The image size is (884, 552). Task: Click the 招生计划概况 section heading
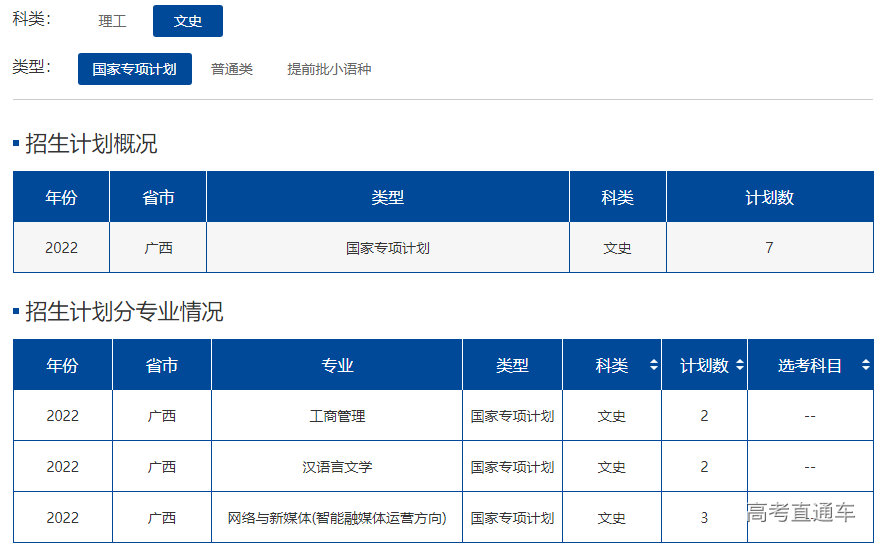tap(91, 144)
